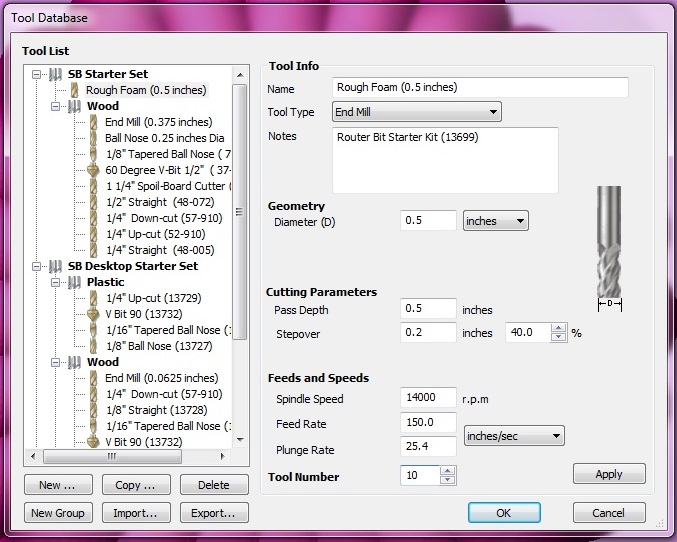Collapse Wood group under SB Desktop Starter Set

tap(56, 362)
